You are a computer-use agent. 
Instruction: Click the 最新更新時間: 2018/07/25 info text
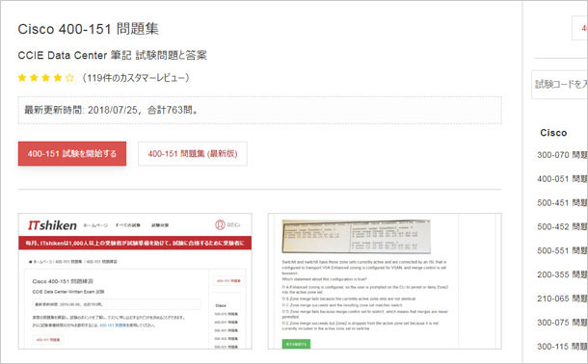[x=111, y=110]
